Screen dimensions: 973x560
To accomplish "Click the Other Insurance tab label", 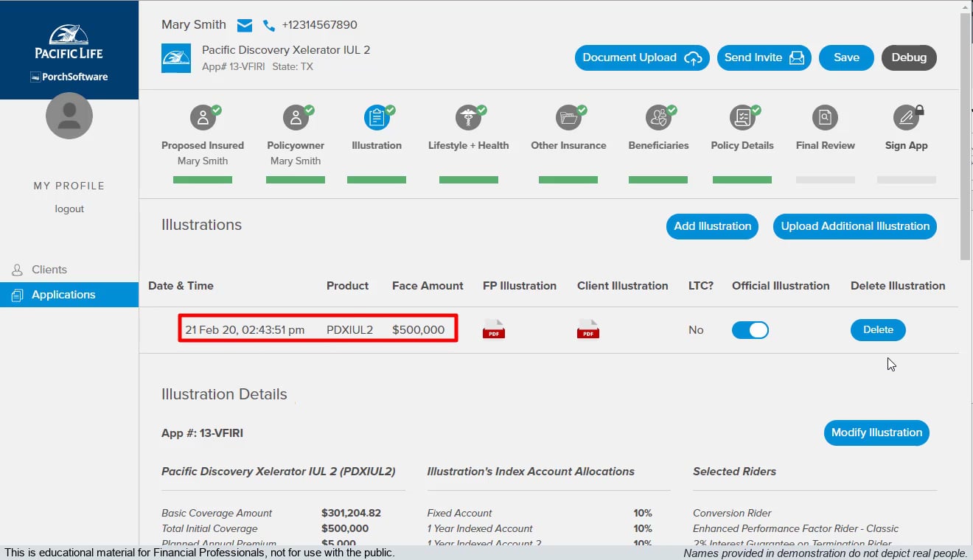I will [568, 145].
